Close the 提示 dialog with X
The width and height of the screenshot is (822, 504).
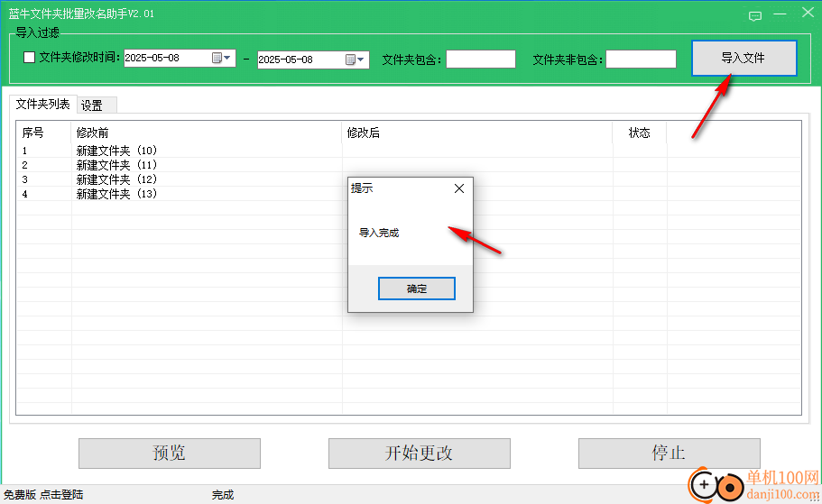tap(459, 188)
